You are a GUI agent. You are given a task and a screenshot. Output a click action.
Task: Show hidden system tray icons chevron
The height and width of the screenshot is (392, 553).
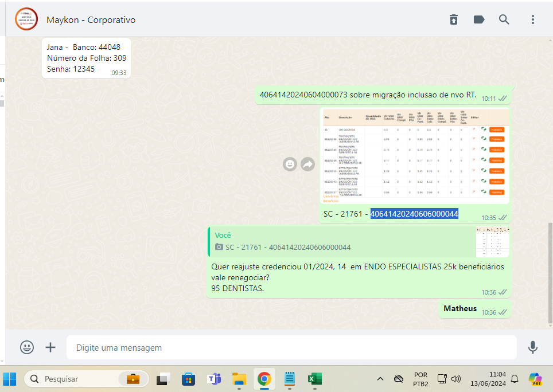tap(380, 379)
